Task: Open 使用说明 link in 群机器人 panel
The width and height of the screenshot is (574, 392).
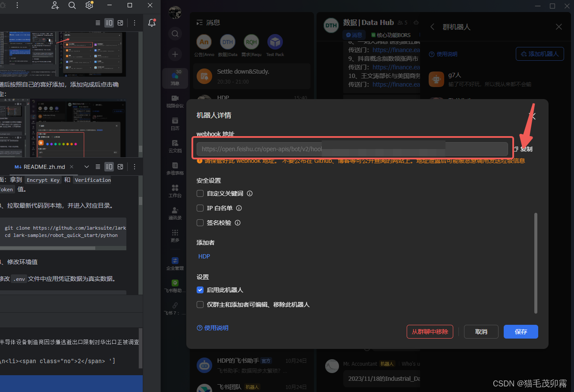Action: (443, 54)
